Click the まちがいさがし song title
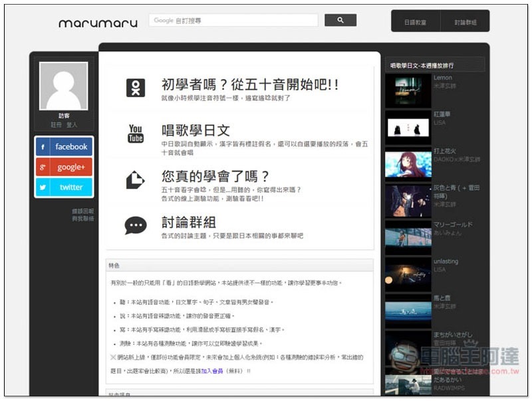Viewport: 532px width, 401px height. pyautogui.click(x=453, y=335)
